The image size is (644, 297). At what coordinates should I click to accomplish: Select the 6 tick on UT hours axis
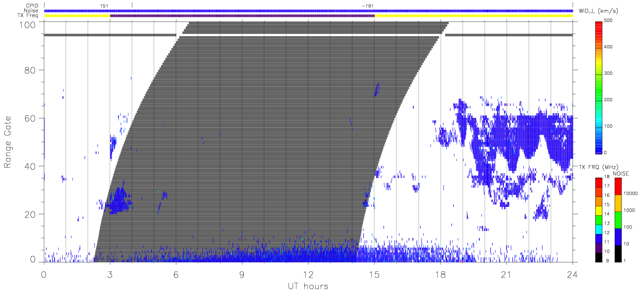tap(176, 274)
